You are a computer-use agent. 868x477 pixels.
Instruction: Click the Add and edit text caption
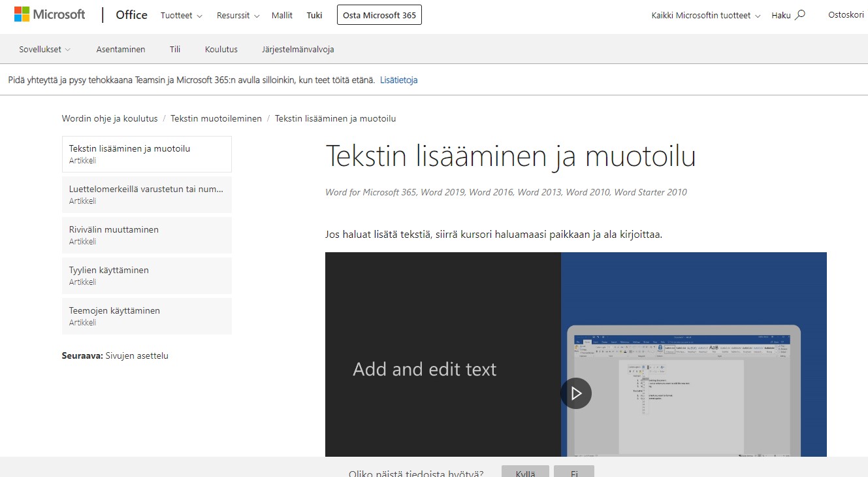click(425, 369)
